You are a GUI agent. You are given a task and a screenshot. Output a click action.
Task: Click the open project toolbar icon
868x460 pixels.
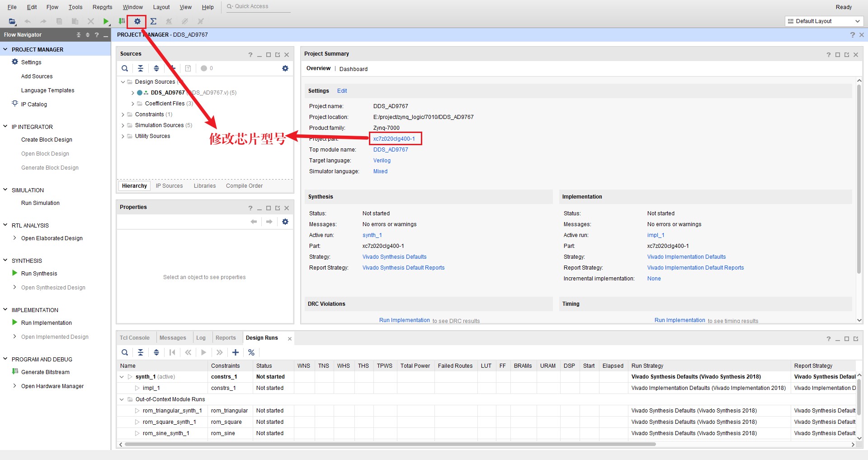pyautogui.click(x=12, y=21)
